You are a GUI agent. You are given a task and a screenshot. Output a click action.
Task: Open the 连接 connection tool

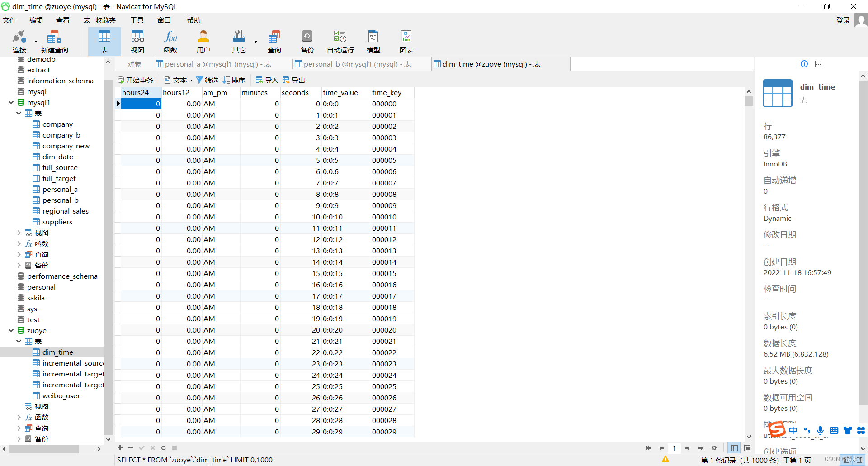click(x=19, y=42)
